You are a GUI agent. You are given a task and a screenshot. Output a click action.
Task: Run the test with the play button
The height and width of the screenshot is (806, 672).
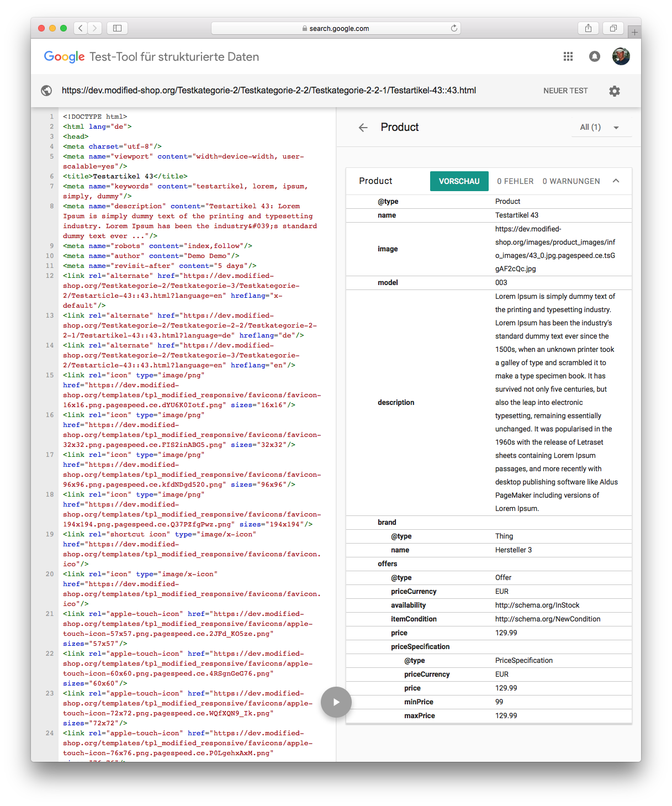[336, 702]
